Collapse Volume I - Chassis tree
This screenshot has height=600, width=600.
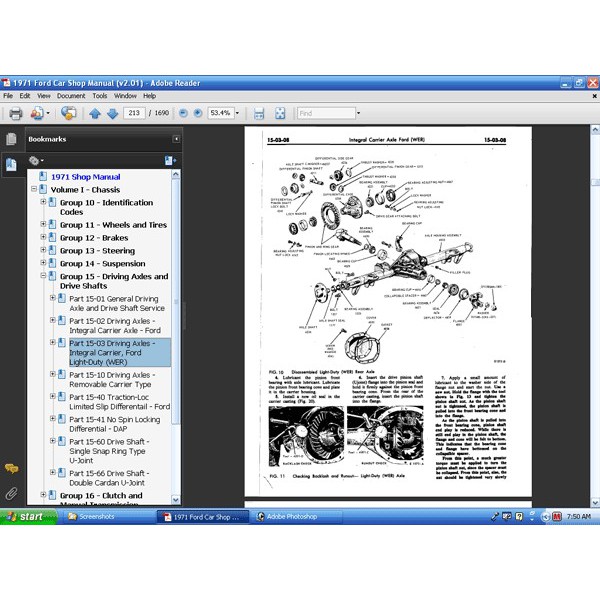(x=34, y=189)
